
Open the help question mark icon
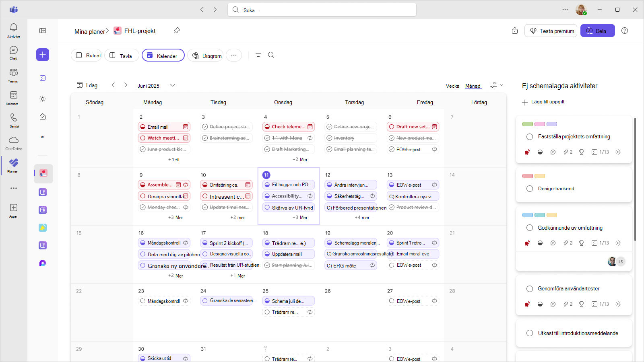point(625,31)
